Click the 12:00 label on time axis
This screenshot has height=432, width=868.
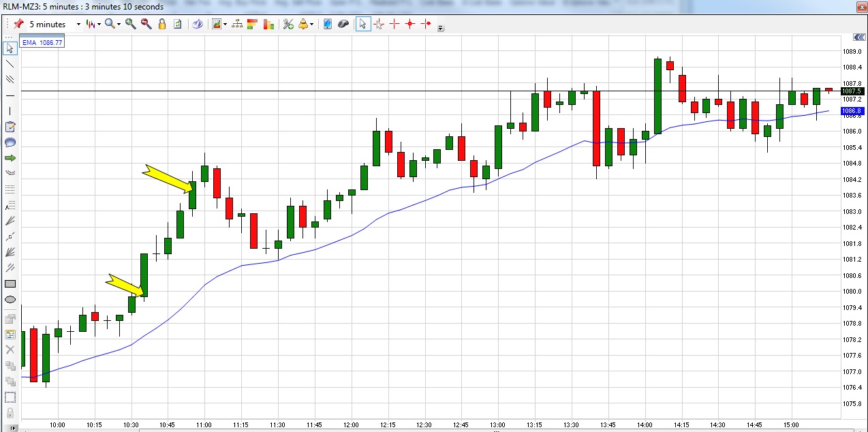[x=351, y=425]
